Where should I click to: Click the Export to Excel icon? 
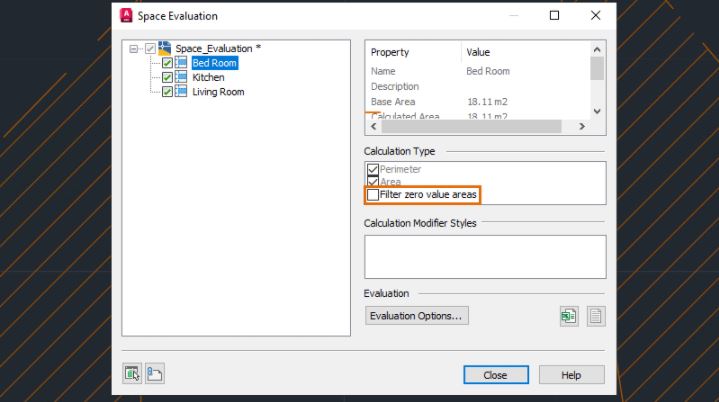568,316
